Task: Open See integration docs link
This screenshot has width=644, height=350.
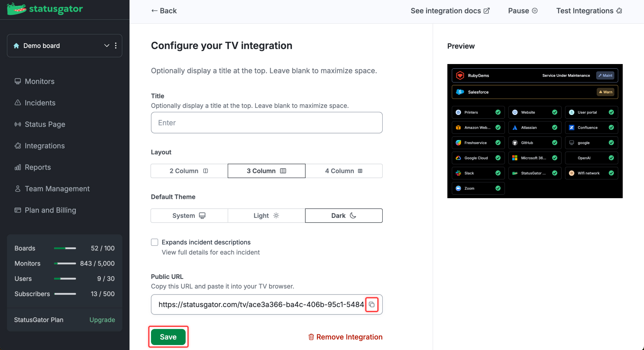Action: [x=450, y=11]
